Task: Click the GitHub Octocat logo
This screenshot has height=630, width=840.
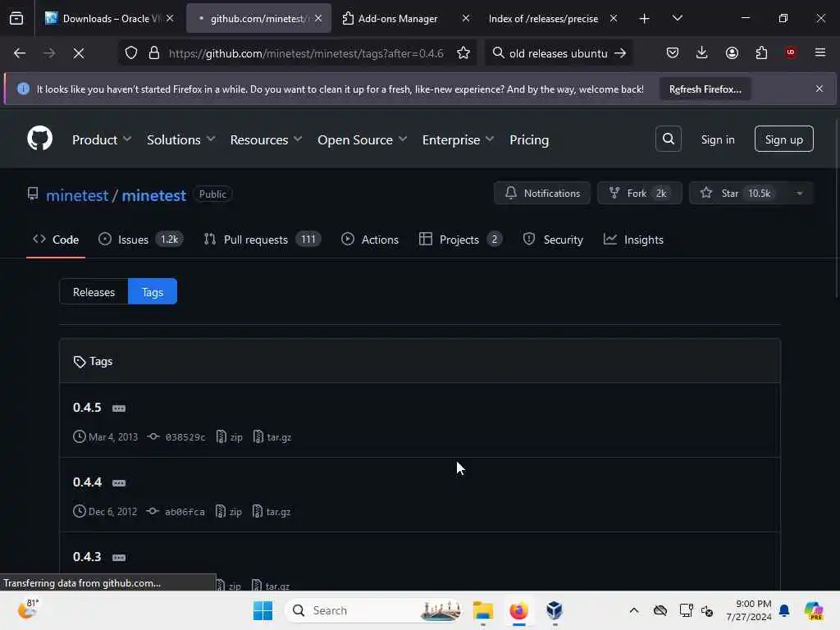Action: pos(39,139)
